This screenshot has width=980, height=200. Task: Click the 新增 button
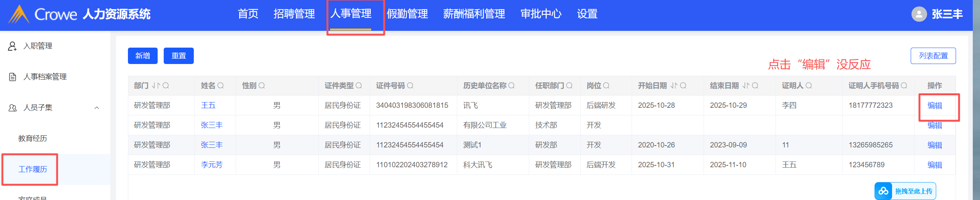[143, 56]
